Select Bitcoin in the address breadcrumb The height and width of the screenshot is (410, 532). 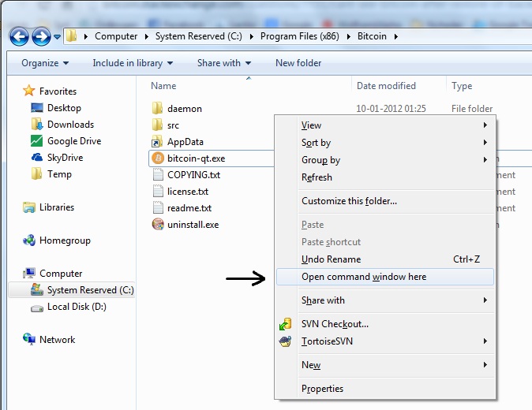[x=372, y=36]
